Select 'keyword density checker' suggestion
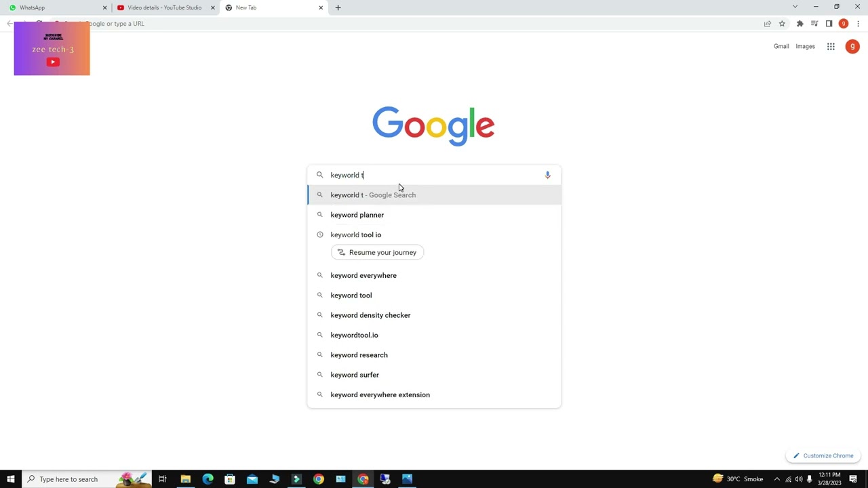868x488 pixels. tap(434, 315)
